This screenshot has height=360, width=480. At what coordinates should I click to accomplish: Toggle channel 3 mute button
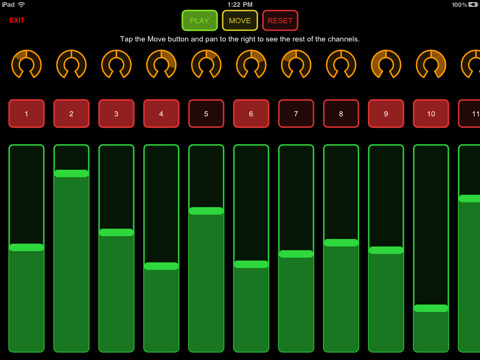116,114
